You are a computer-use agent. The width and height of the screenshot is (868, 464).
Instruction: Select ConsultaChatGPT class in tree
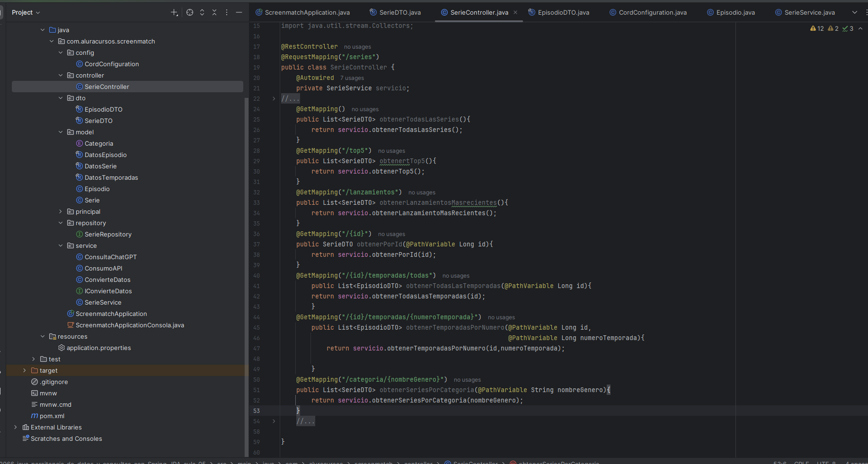(111, 257)
